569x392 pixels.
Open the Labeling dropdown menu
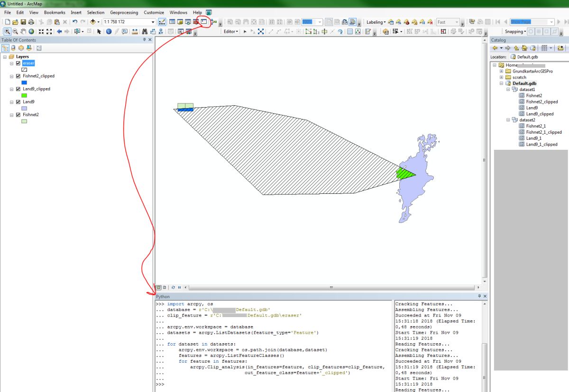click(376, 22)
